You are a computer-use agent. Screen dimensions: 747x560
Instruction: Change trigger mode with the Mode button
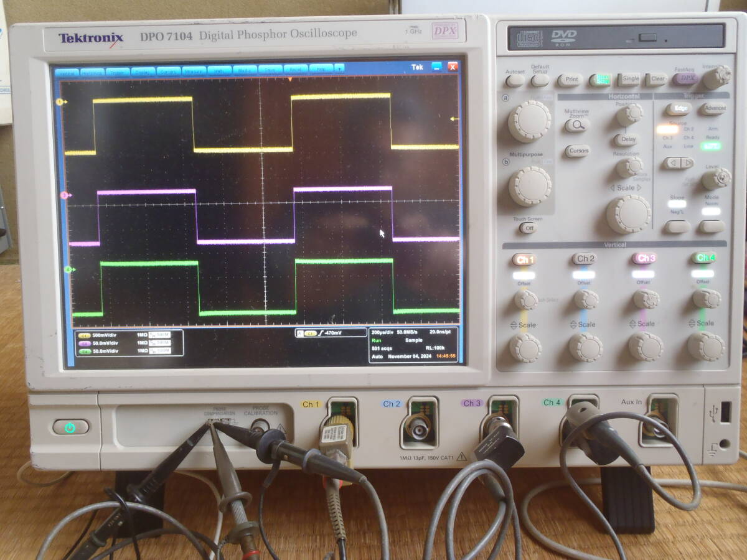tap(712, 226)
